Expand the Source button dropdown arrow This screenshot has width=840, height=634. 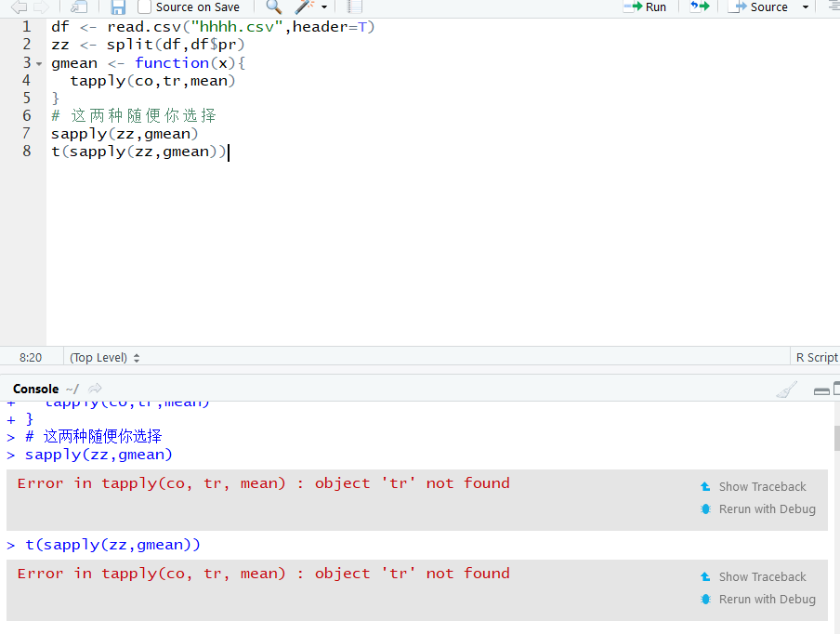coord(805,7)
